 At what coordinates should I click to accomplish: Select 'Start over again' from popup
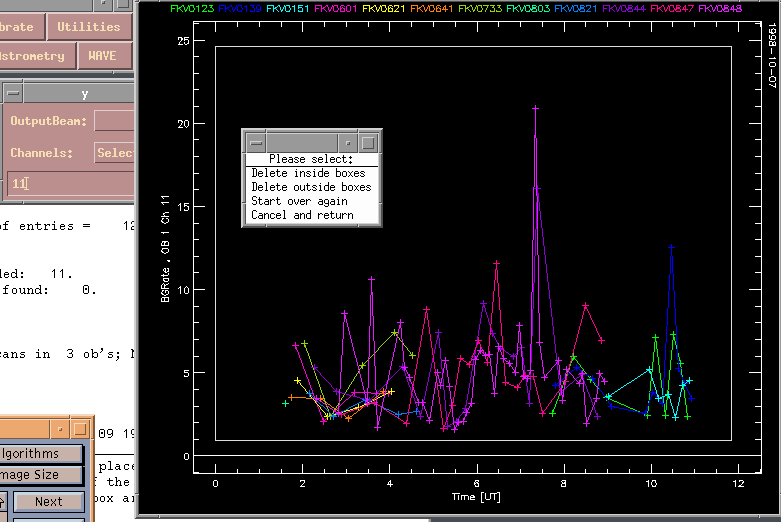click(x=299, y=201)
